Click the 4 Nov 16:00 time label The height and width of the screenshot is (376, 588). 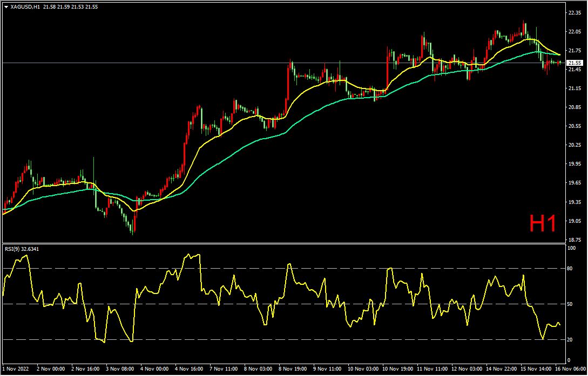pos(189,369)
